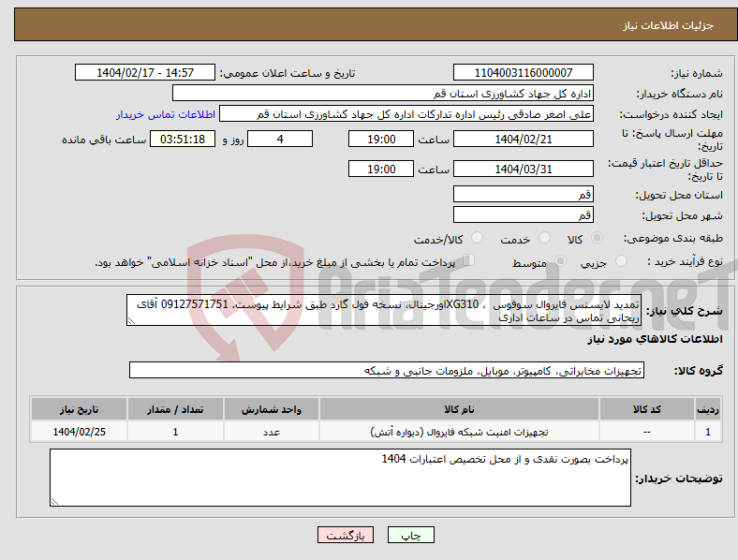
Task: Click the تعداد / مقدار column header
Action: 175,409
